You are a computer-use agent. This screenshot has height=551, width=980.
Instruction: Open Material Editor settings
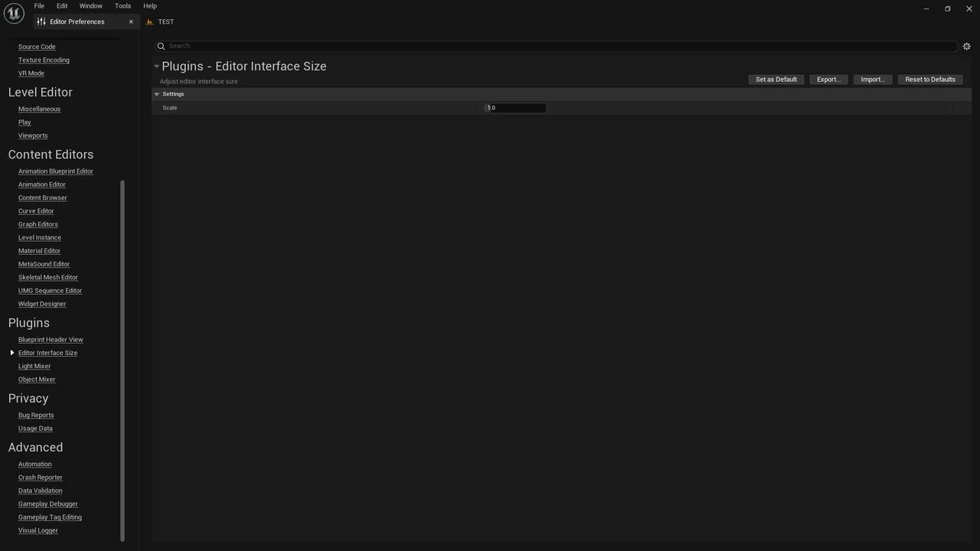(x=39, y=251)
